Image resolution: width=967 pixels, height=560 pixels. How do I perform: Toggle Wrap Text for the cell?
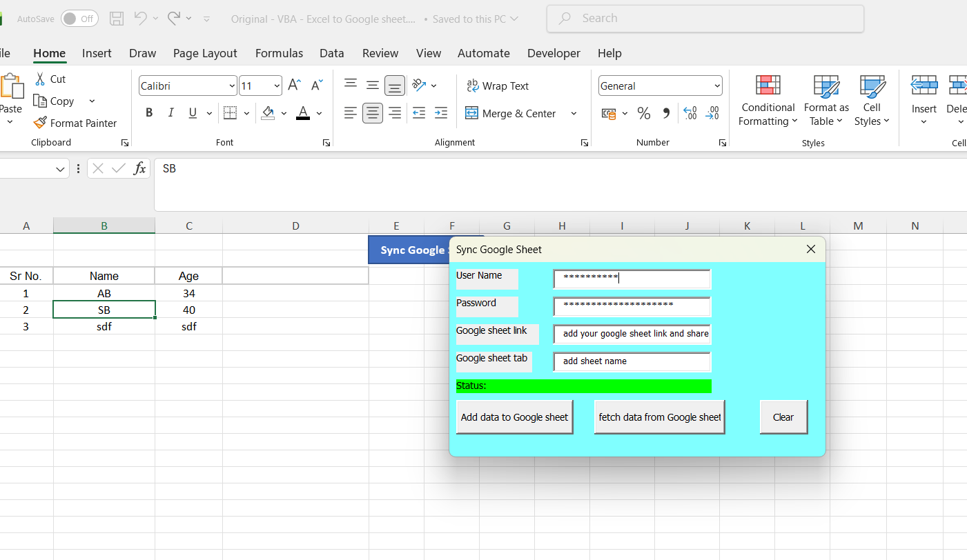[497, 86]
